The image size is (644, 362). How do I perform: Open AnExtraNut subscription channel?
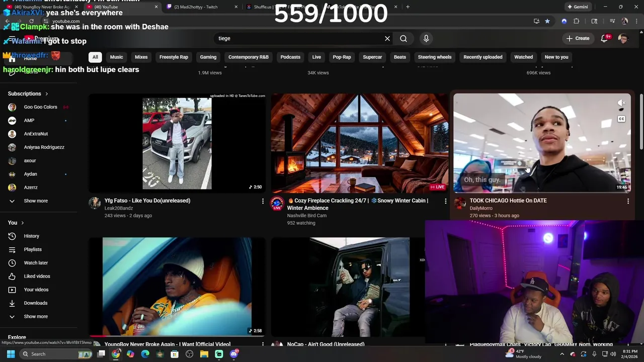36,134
